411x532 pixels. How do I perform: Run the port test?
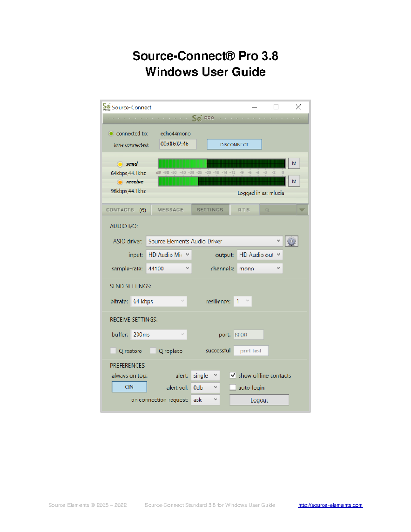point(251,350)
